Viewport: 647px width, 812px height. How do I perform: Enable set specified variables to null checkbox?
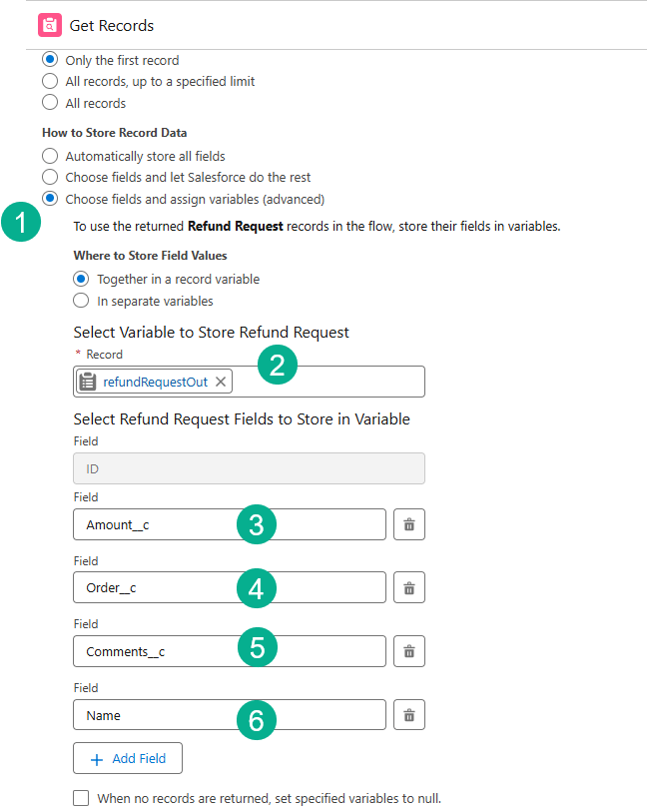[x=81, y=798]
